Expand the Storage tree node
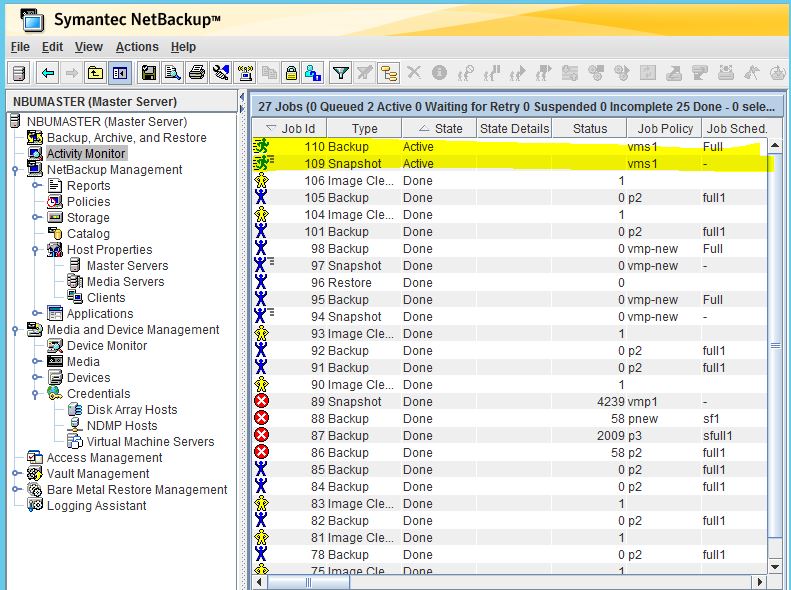Screen dimensions: 791x590 (36, 217)
